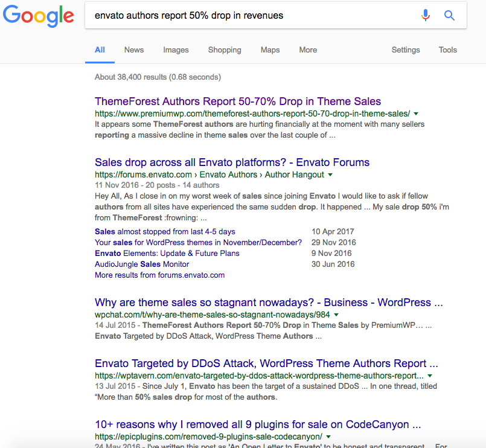Open '10+ reasons why I removed all 9 plugins' result
This screenshot has height=448, width=486.
pos(258,424)
